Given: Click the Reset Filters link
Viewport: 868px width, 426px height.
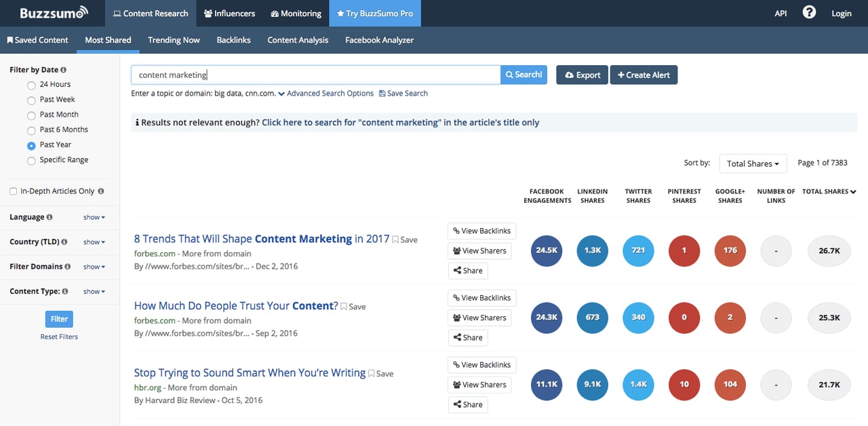Looking at the screenshot, I should coord(59,336).
